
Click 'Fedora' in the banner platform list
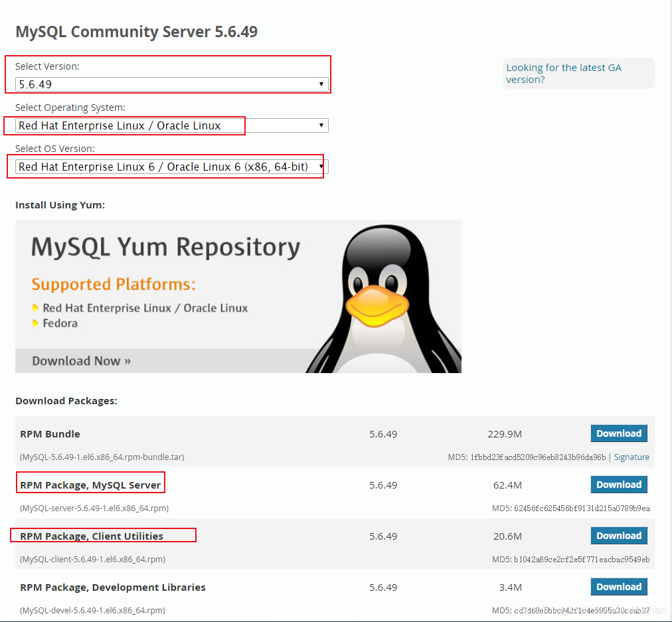[x=60, y=323]
